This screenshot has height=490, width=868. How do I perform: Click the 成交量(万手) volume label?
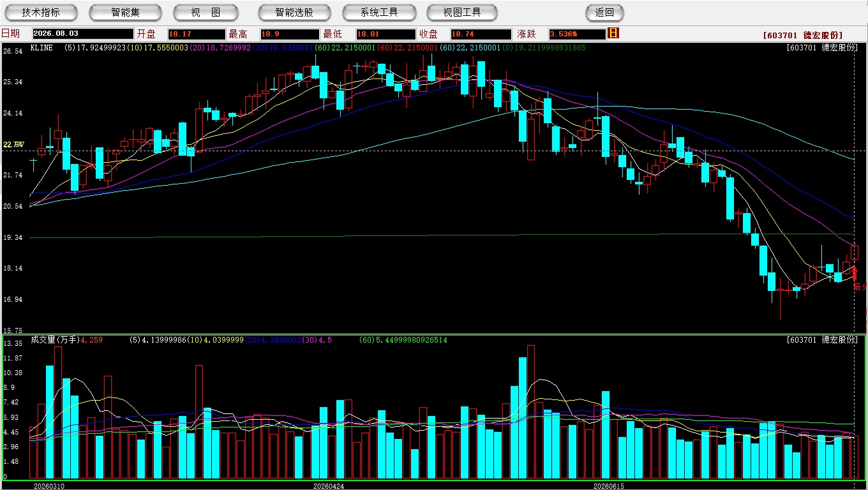pos(55,340)
